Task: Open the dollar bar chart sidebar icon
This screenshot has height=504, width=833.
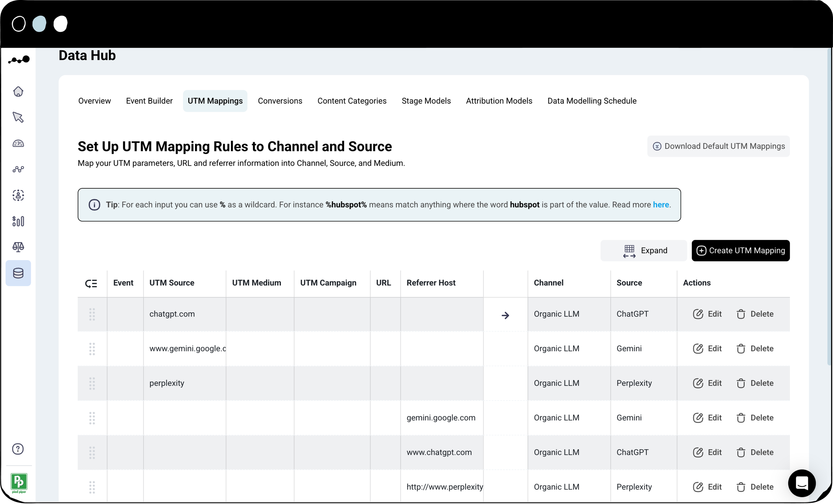Action: [18, 222]
